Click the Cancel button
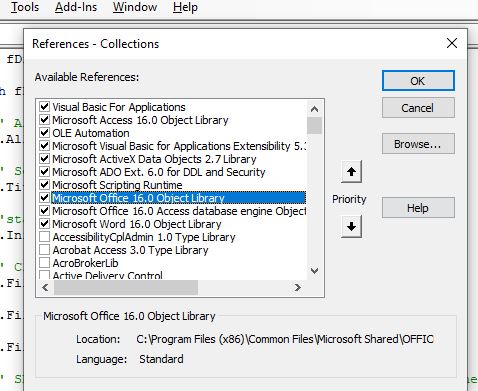Image resolution: width=478 pixels, height=391 pixels. [418, 108]
